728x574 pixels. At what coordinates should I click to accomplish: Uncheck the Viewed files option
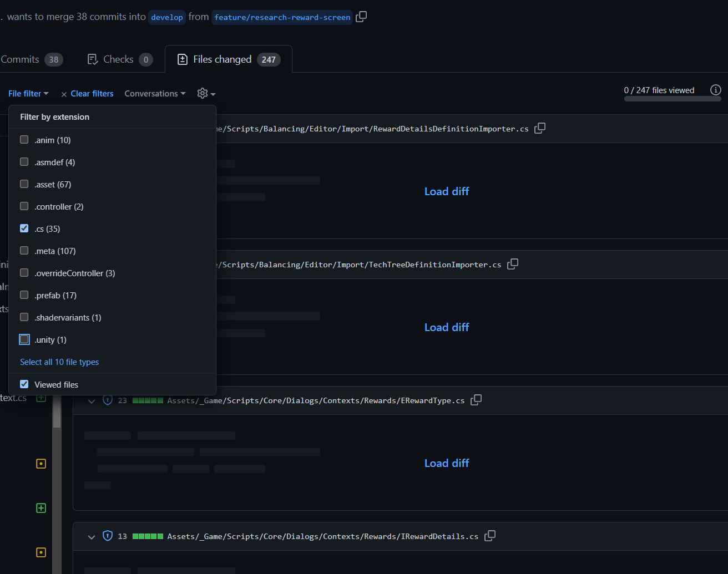(x=24, y=384)
